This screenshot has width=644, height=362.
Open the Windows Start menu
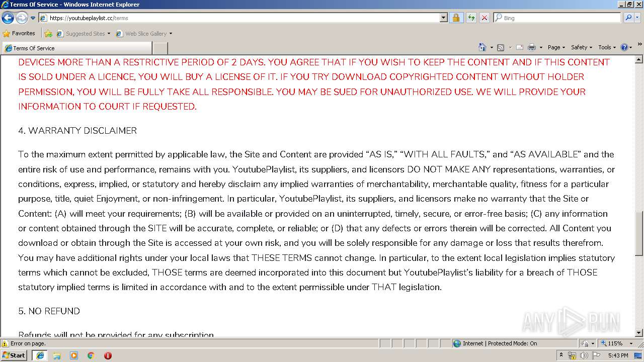[x=14, y=355]
